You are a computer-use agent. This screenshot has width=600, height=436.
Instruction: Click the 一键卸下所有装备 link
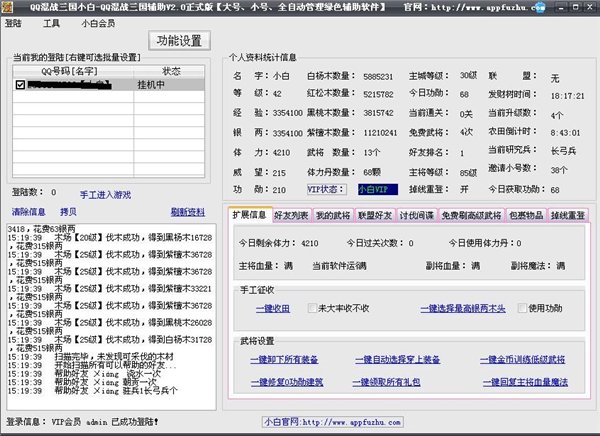(284, 359)
